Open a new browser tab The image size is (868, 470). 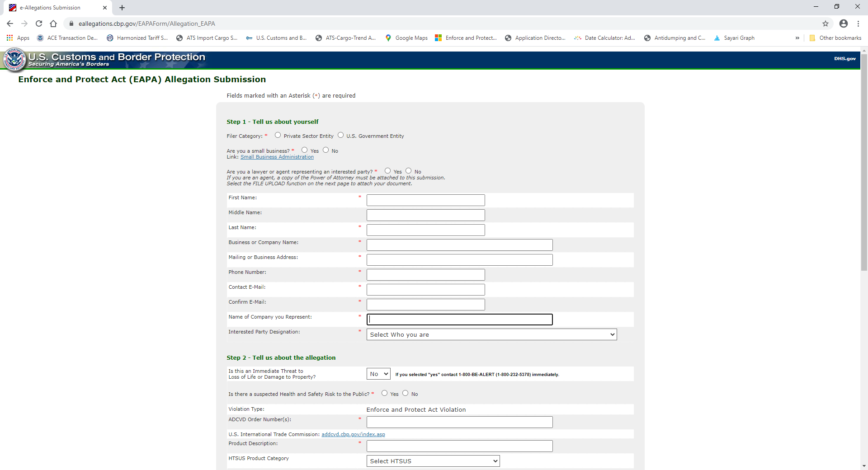click(x=122, y=8)
